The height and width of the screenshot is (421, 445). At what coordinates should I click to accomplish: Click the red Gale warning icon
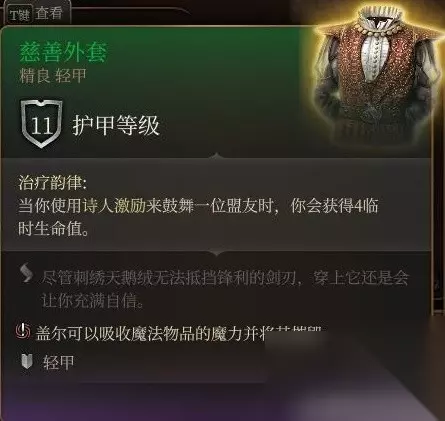(x=23, y=331)
